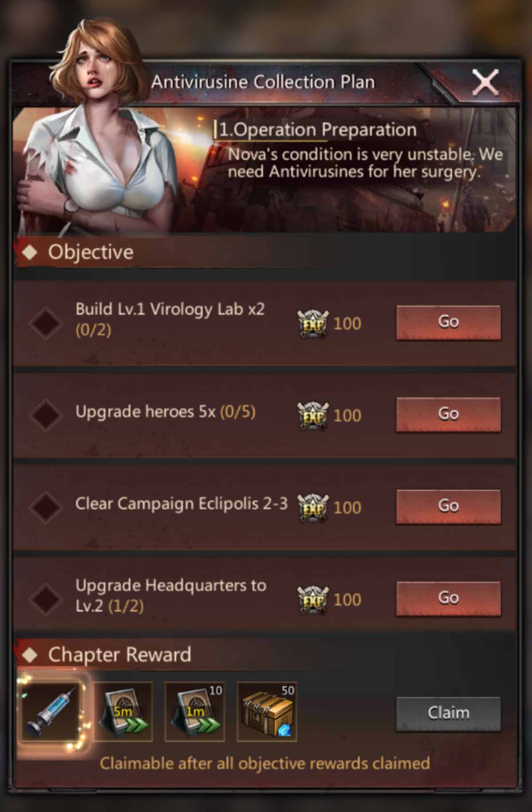Click diamond marker beside Upgrade heroes 5x

[45, 415]
